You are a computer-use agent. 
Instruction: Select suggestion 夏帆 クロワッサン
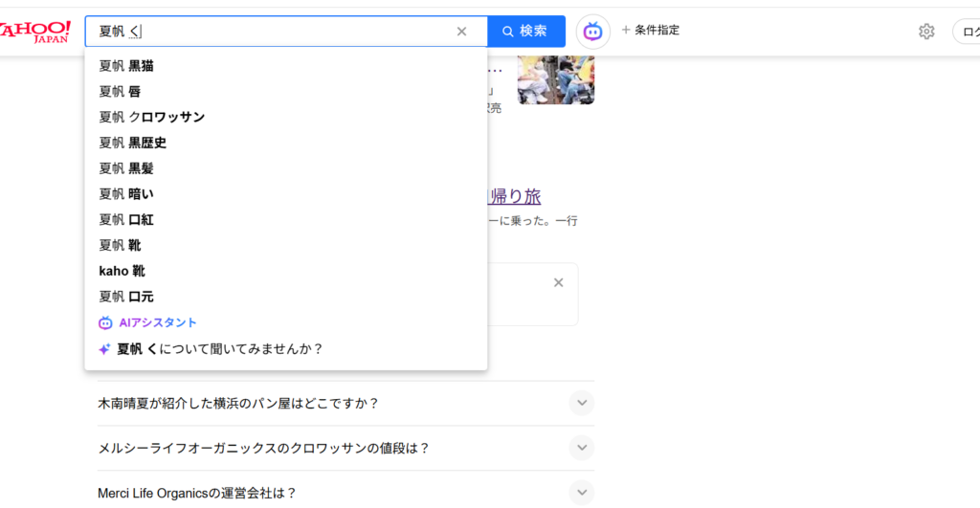(151, 117)
